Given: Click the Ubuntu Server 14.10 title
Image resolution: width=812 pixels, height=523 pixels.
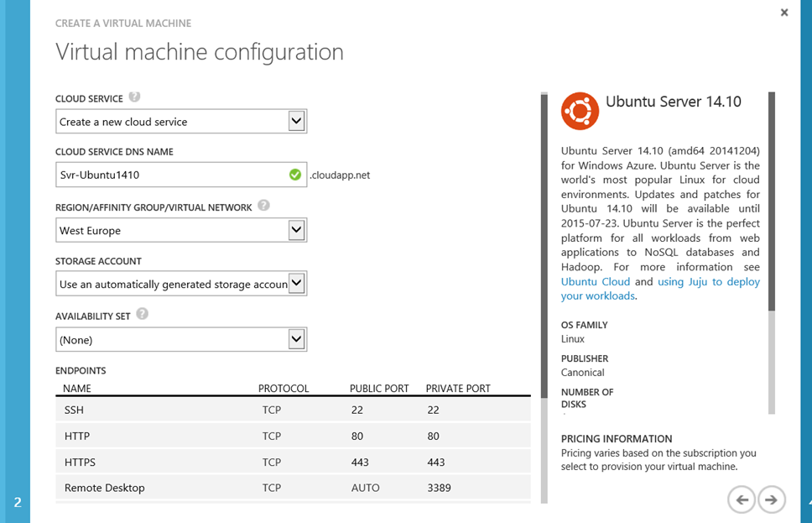Looking at the screenshot, I should pyautogui.click(x=674, y=102).
